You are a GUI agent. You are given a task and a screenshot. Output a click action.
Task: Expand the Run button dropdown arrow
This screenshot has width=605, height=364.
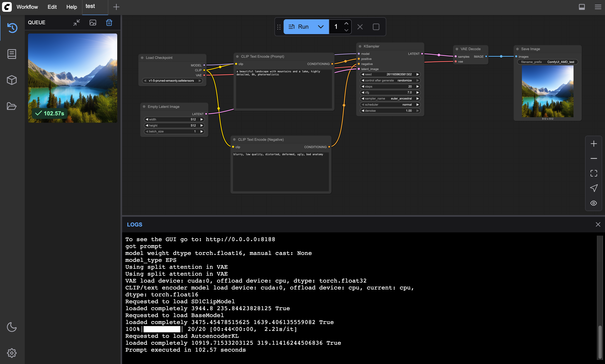click(320, 27)
